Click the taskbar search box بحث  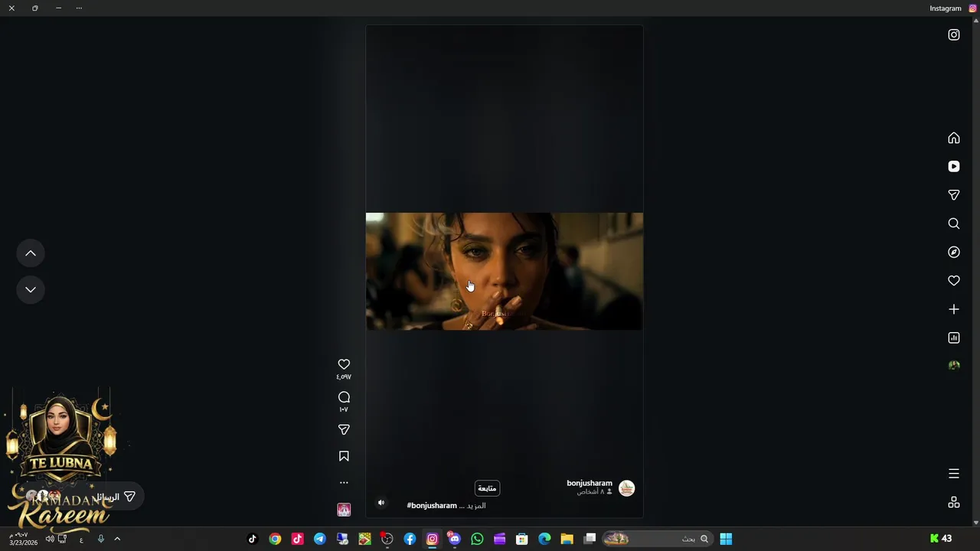point(657,539)
